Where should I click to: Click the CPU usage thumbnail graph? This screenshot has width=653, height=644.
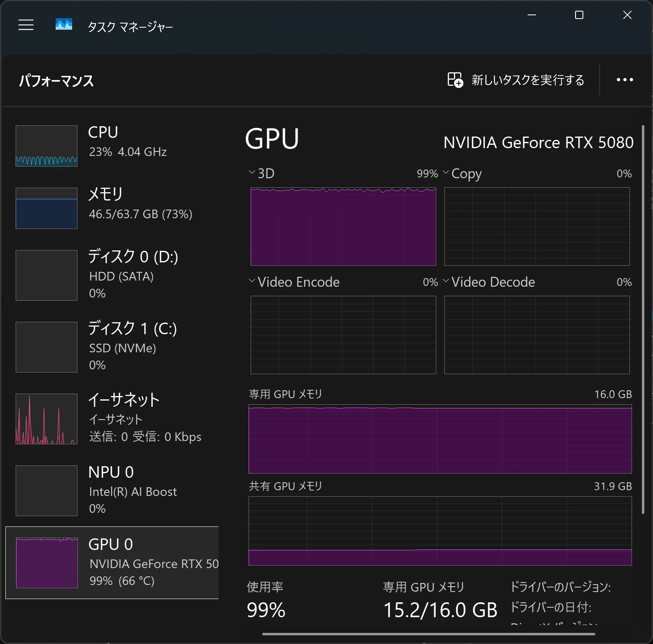point(47,146)
